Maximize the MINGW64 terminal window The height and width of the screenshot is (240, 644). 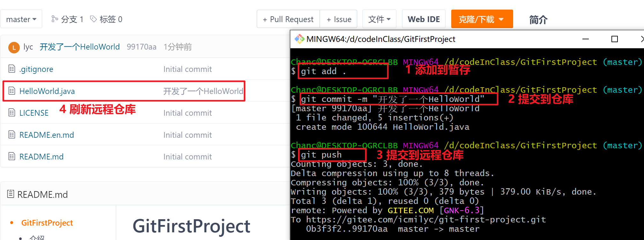pos(615,39)
